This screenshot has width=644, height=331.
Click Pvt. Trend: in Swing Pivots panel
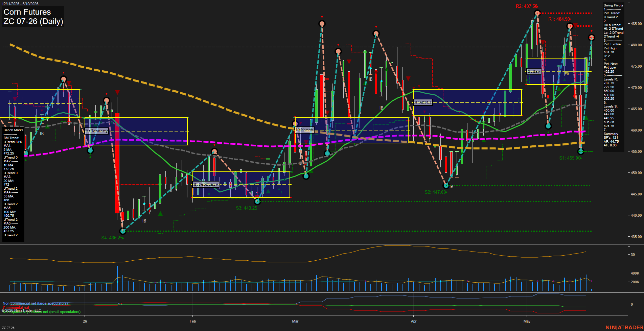tap(612, 13)
